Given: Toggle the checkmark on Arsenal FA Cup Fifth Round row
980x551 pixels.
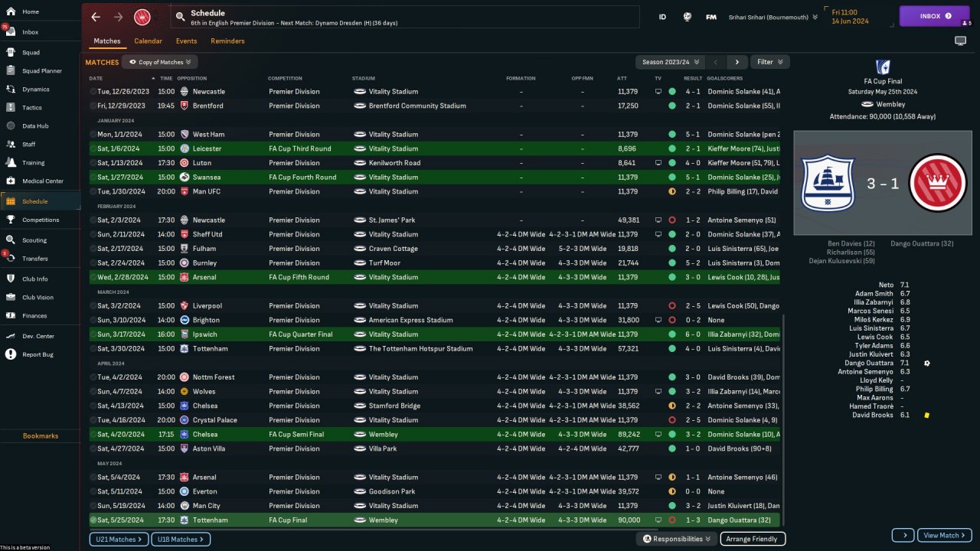Looking at the screenshot, I should [93, 277].
